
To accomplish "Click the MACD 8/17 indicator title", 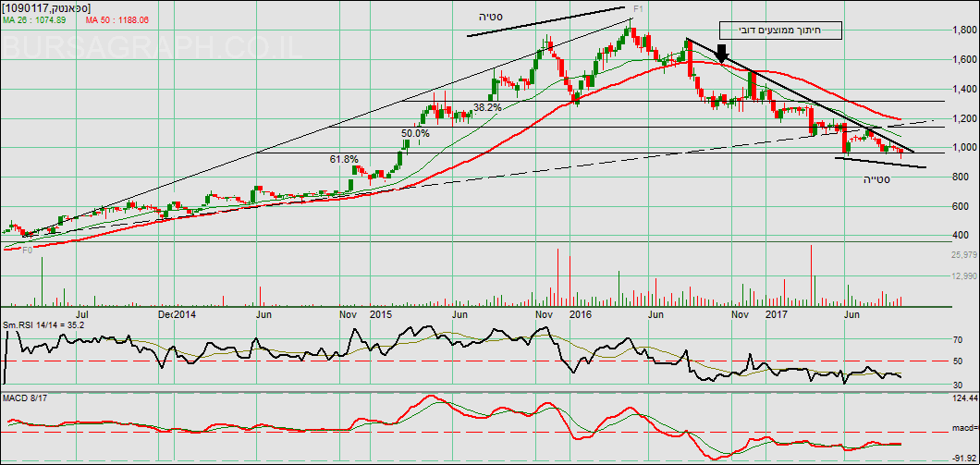I will [x=27, y=398].
